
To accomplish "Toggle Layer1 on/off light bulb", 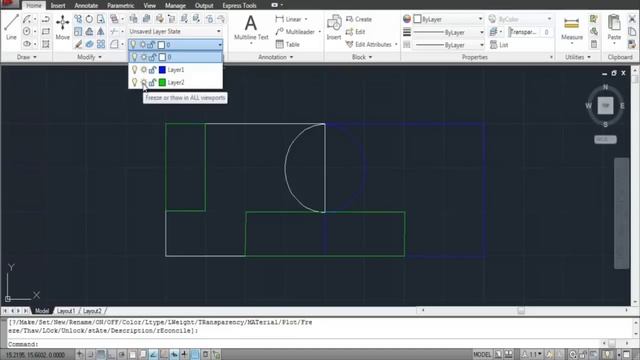I will click(134, 70).
